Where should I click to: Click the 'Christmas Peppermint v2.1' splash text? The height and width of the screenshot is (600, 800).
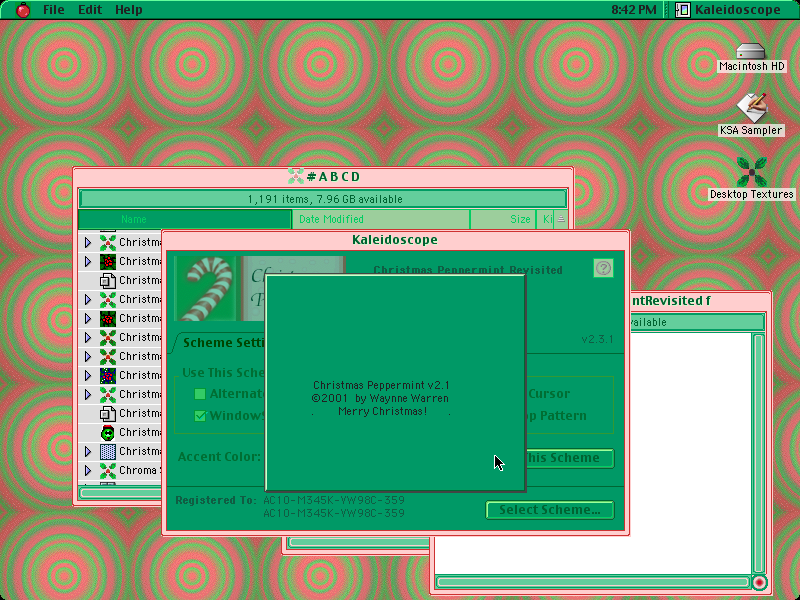(382, 385)
